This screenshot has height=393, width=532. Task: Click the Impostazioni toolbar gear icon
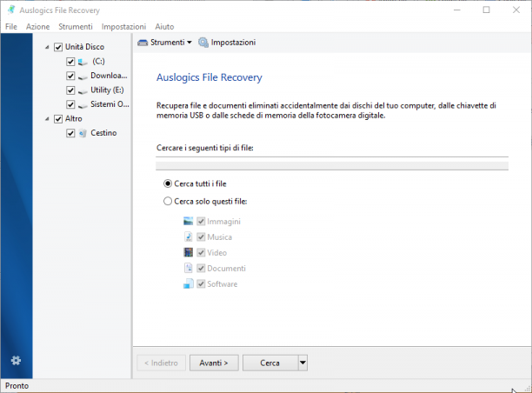[203, 43]
